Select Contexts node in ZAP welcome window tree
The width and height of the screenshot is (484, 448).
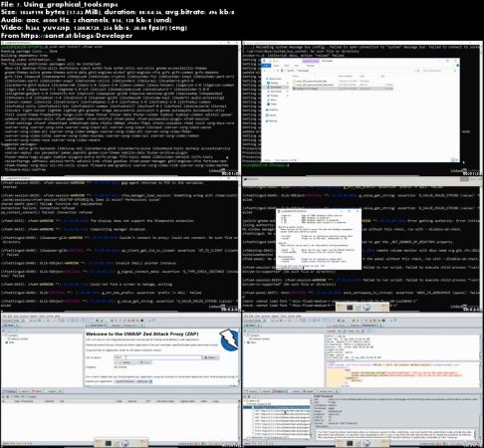(13, 336)
